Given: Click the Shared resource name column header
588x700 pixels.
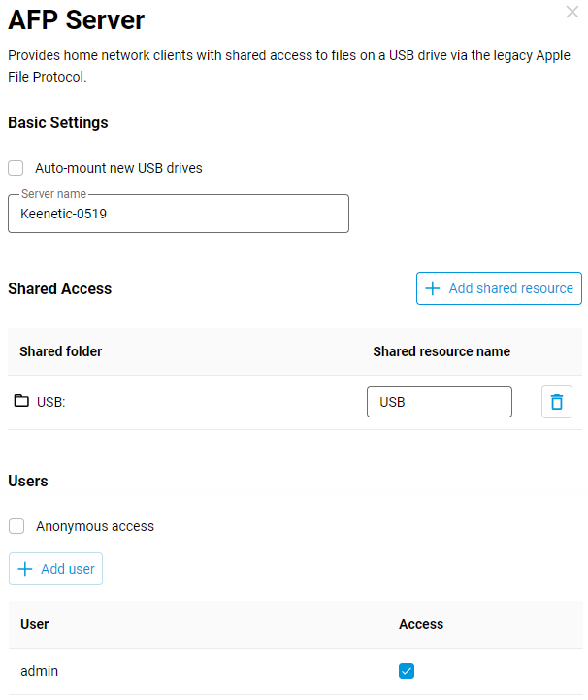Looking at the screenshot, I should tap(441, 351).
